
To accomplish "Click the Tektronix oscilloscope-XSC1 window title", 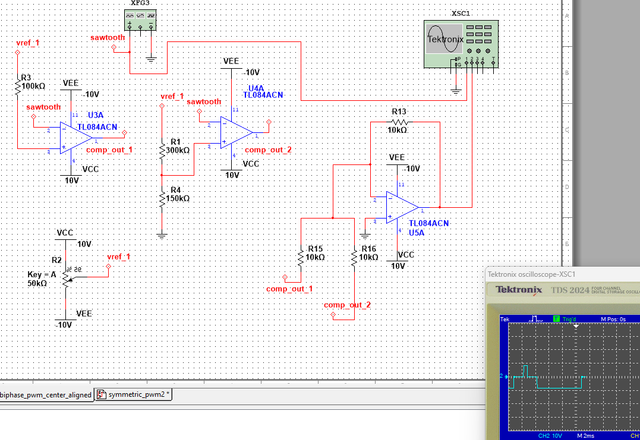I will point(531,274).
